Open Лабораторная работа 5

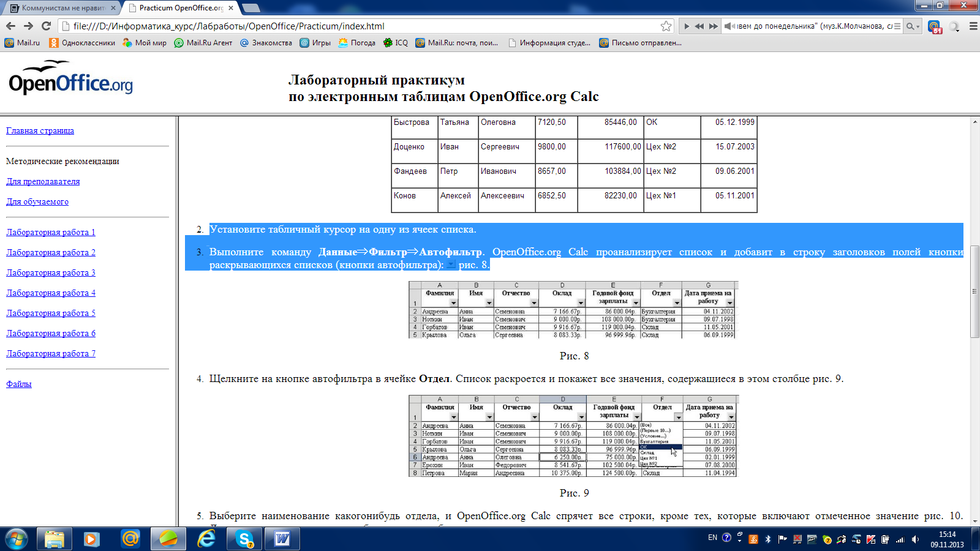click(51, 313)
